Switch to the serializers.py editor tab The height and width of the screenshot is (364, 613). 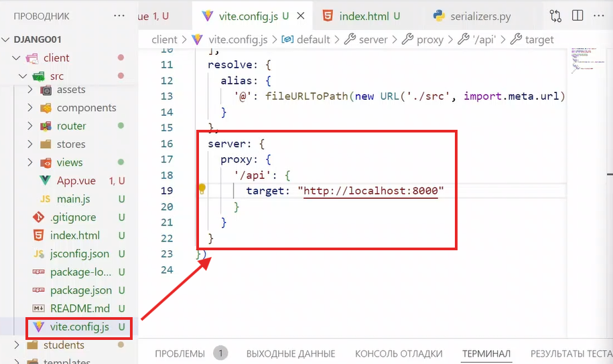pos(481,15)
